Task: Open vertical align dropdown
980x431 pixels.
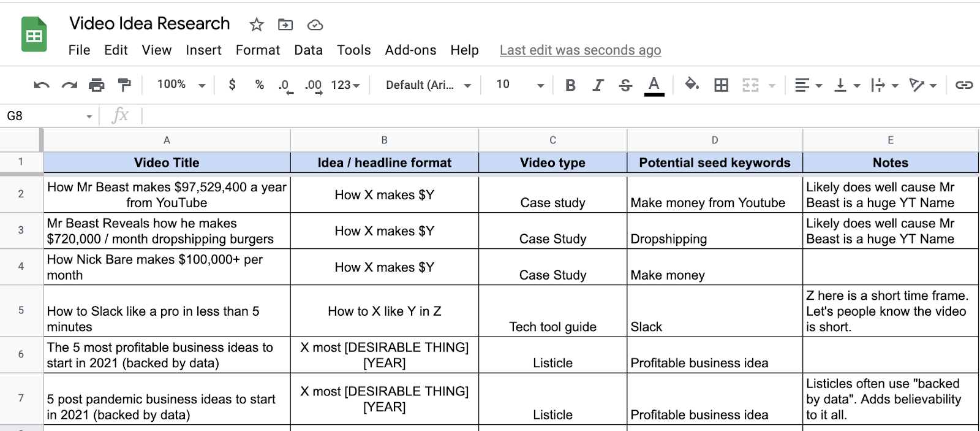Action: click(847, 85)
